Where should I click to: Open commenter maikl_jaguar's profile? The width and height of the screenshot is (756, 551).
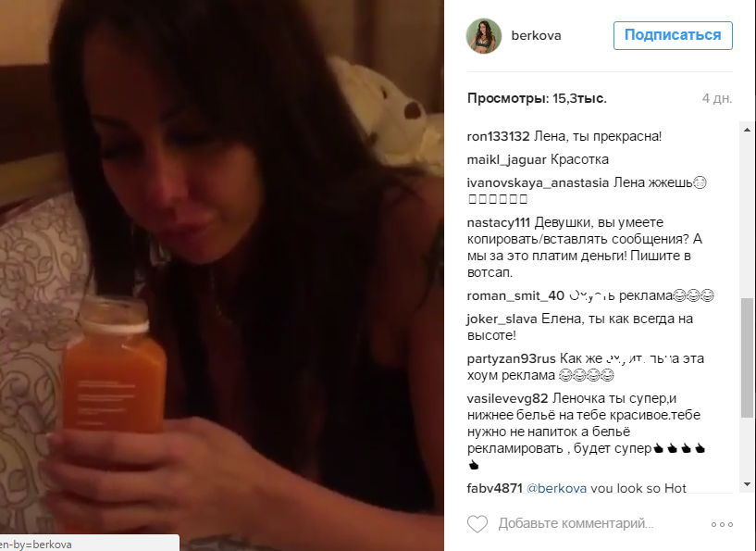click(x=506, y=159)
